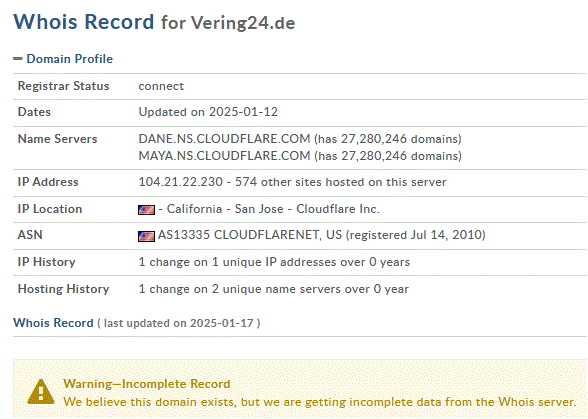Click the Name Servers row label
Screen dimensions: 588x419
point(57,139)
